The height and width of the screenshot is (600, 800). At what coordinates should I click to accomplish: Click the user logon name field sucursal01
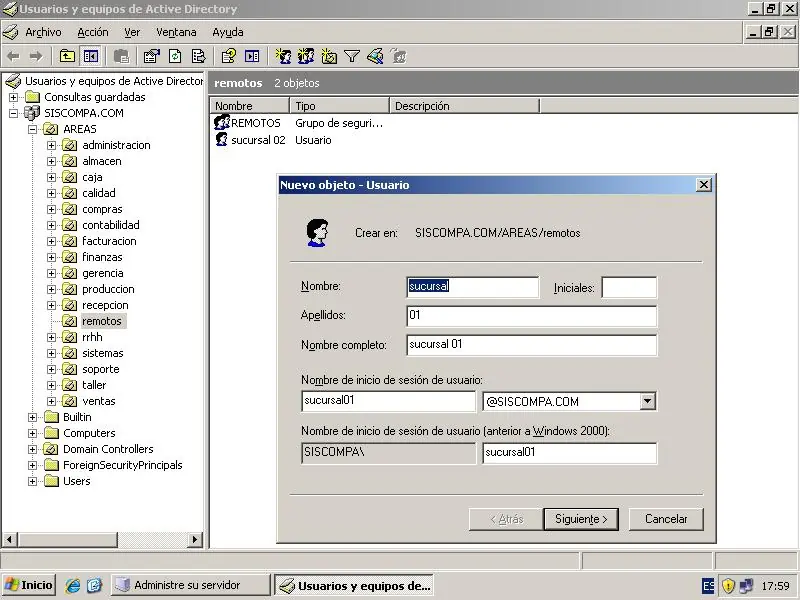[x=388, y=401]
